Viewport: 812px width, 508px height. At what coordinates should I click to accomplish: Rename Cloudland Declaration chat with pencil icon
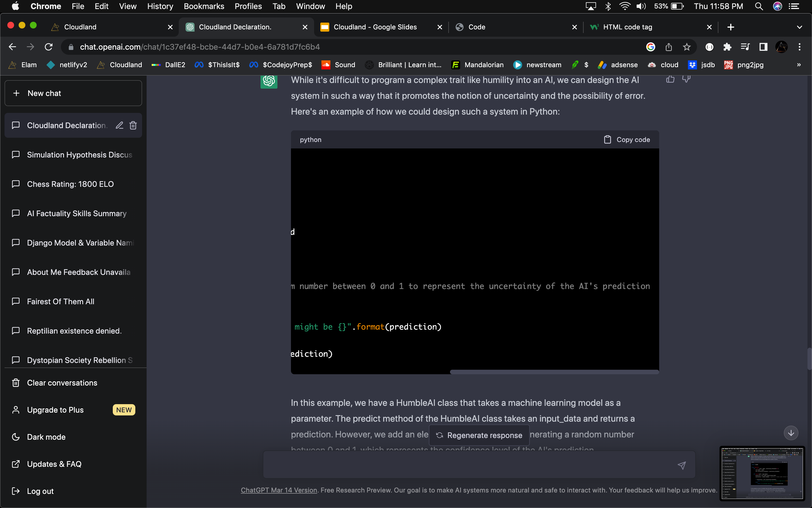(x=120, y=125)
